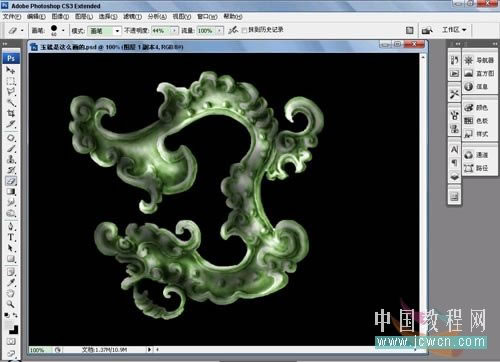Open the Character panel icon
Screen dimensions: 500x362
point(454,150)
